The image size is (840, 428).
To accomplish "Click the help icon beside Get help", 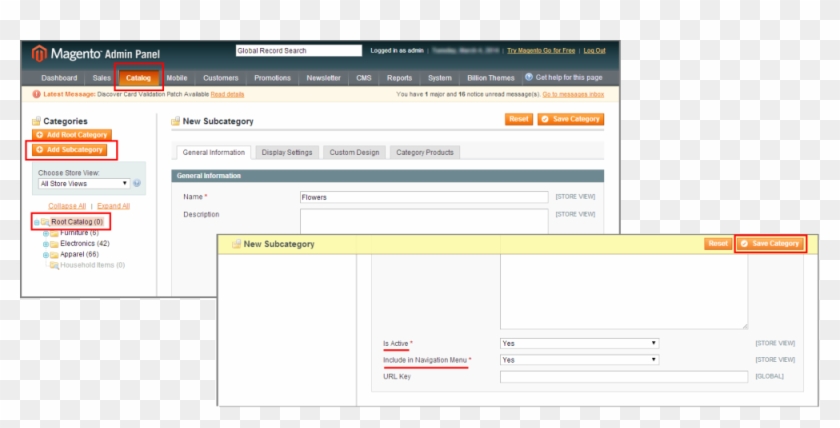I will click(529, 77).
